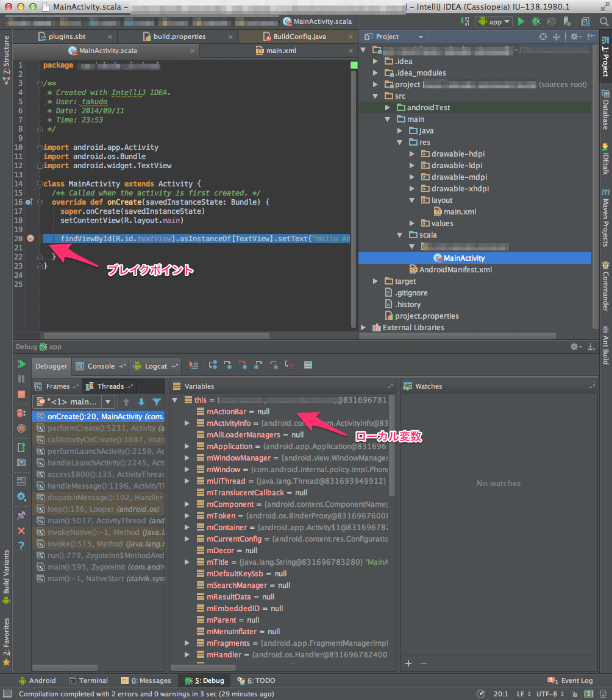Expand the mApplication variable node
The width and height of the screenshot is (612, 700).
187,446
